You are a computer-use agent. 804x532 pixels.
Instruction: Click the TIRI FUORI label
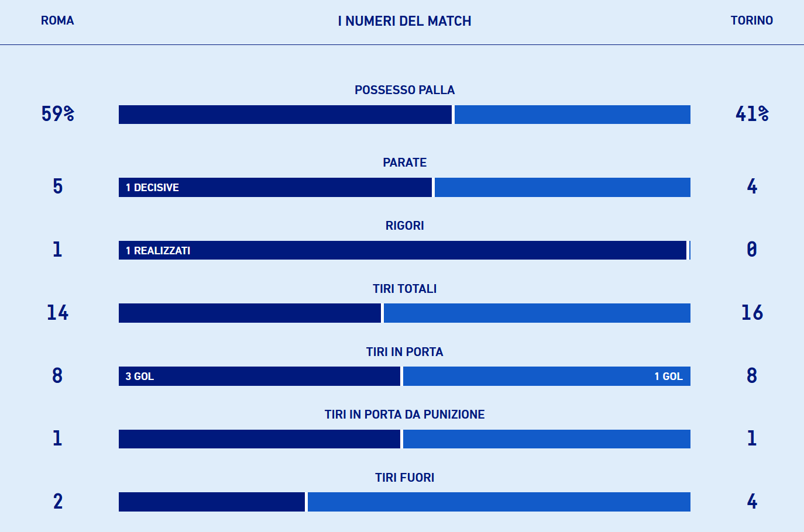click(x=404, y=478)
